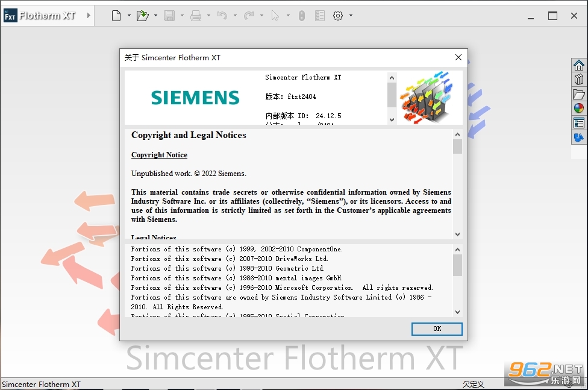The image size is (588, 390).
Task: Expand the Save dropdown arrow
Action: (x=183, y=16)
